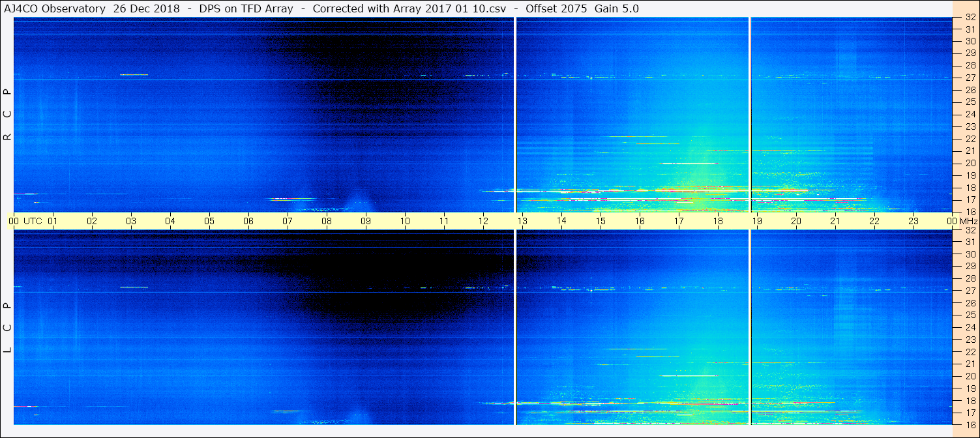Click the '00 UTC' start time label

[25, 221]
